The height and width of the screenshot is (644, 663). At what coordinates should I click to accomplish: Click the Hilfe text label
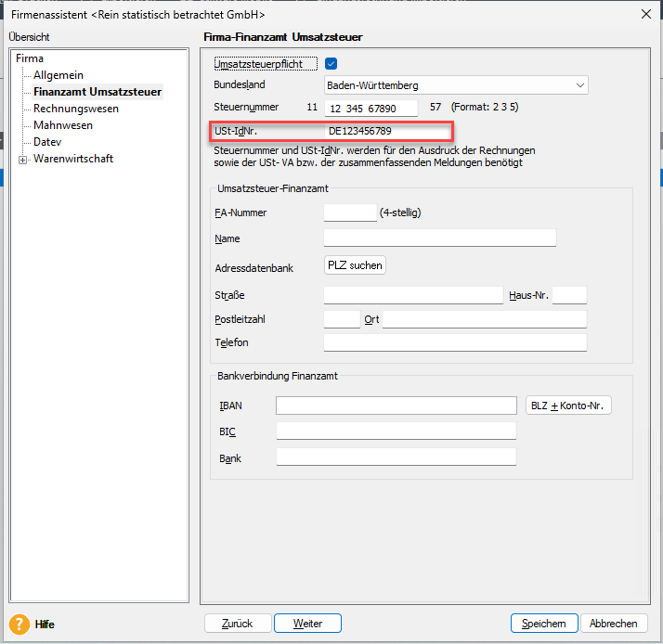(45, 625)
